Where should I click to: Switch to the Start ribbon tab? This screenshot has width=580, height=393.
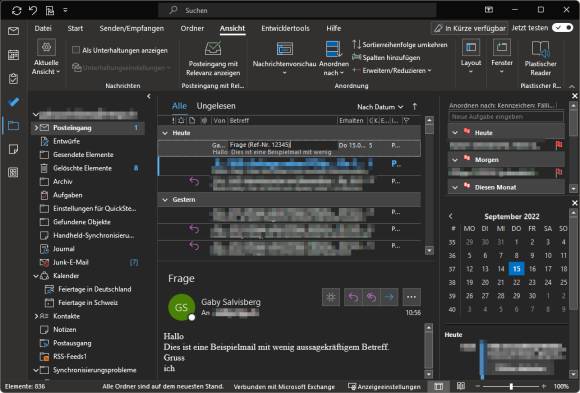point(75,28)
